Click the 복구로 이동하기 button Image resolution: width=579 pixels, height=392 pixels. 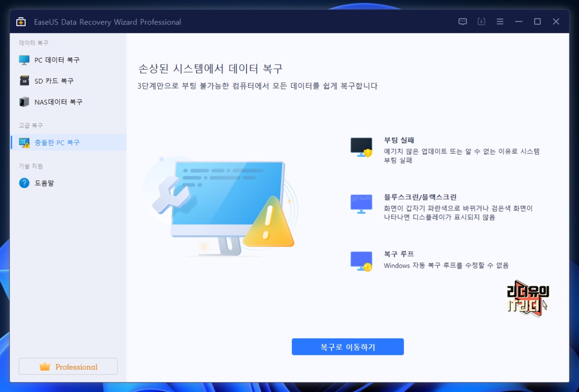pyautogui.click(x=347, y=347)
